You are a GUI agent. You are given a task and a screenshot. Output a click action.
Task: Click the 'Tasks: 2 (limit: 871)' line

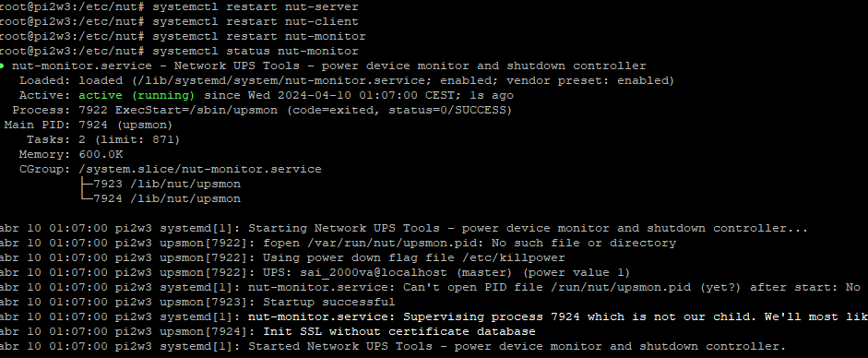tap(103, 139)
